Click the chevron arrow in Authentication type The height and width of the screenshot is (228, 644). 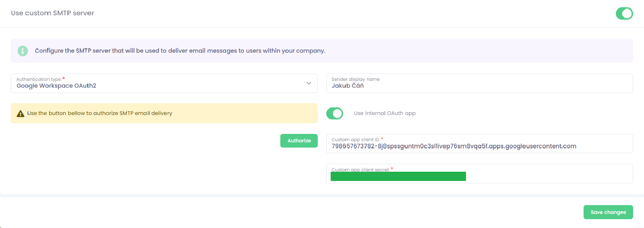pyautogui.click(x=309, y=83)
